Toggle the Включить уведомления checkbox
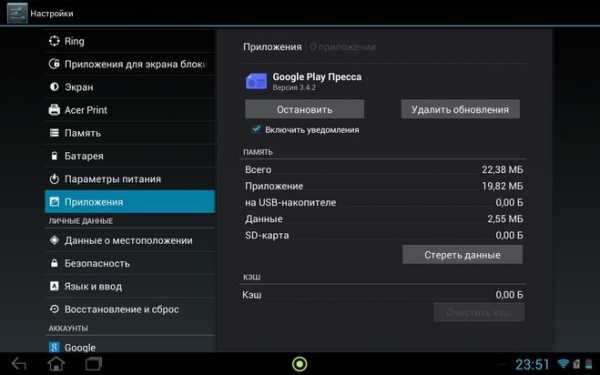 [256, 129]
